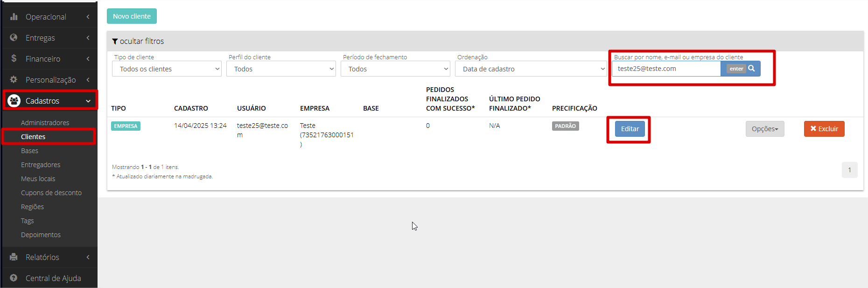Viewport: 868px width, 288px height.
Task: Open the Período de fechamento dropdown
Action: point(395,69)
